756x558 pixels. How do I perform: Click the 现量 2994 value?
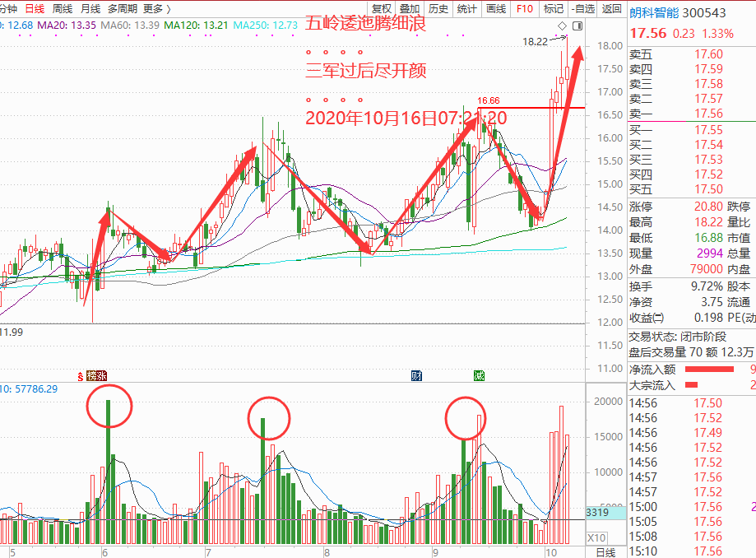tap(710, 253)
